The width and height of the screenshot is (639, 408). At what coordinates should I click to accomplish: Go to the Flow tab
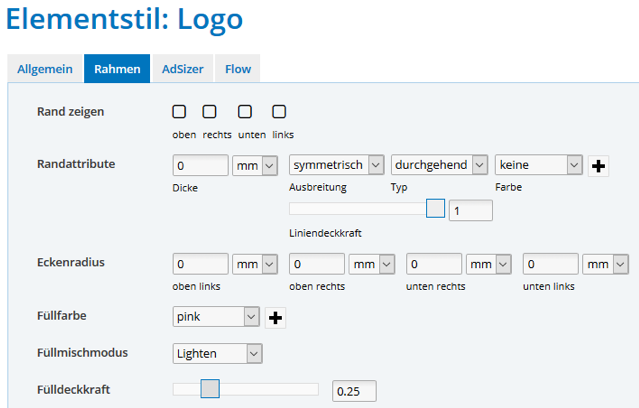238,69
